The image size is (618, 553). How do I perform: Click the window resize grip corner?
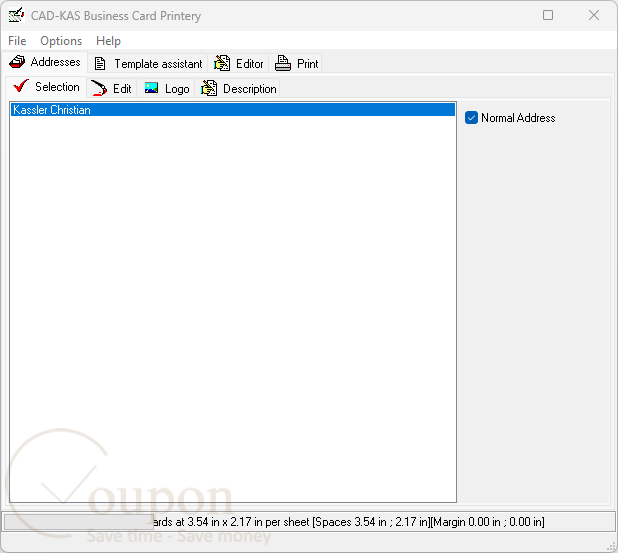pyautogui.click(x=612, y=546)
